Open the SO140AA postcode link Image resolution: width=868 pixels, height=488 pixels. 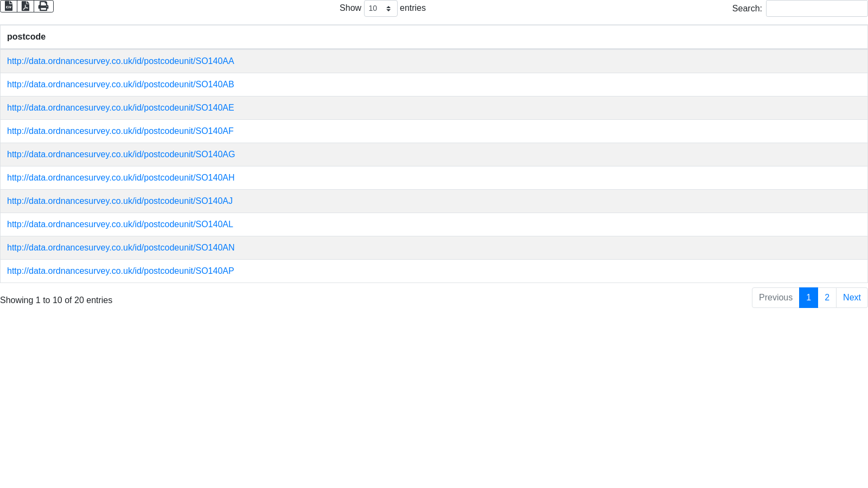click(x=120, y=61)
